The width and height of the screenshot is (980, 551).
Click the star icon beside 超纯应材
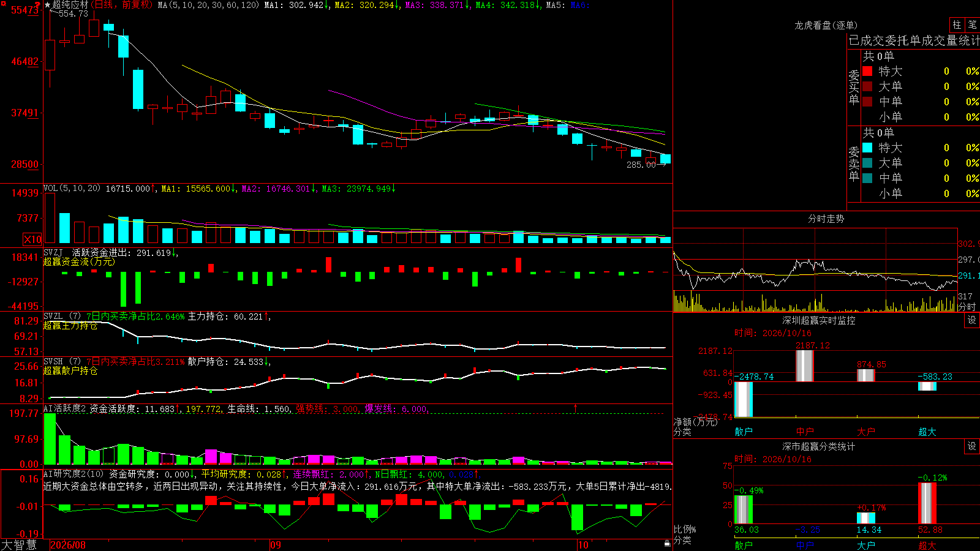tap(48, 5)
